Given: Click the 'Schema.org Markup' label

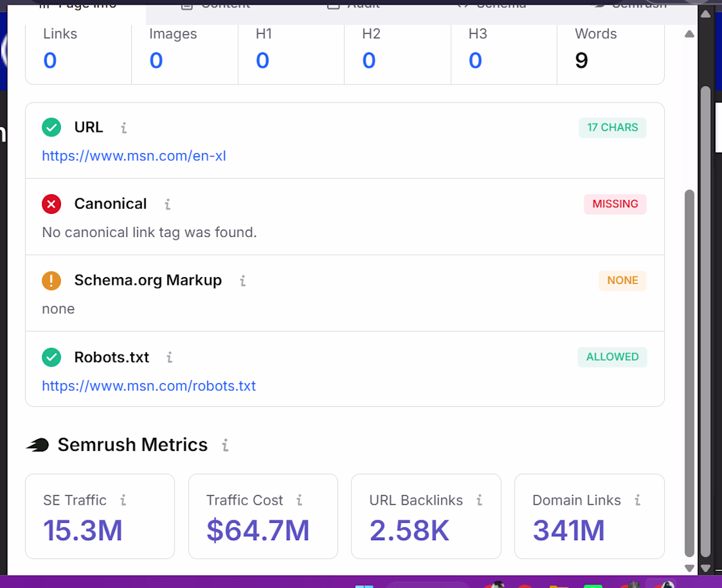Looking at the screenshot, I should [x=148, y=280].
